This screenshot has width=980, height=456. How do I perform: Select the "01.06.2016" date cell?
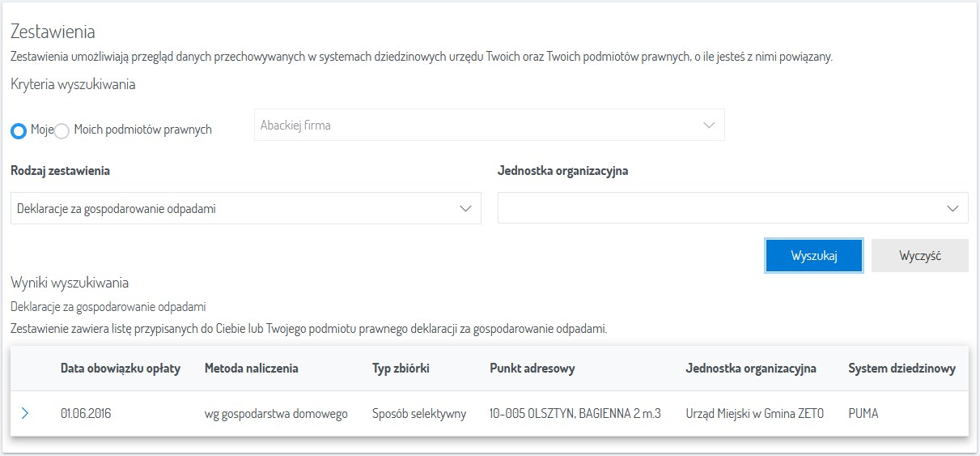click(86, 414)
